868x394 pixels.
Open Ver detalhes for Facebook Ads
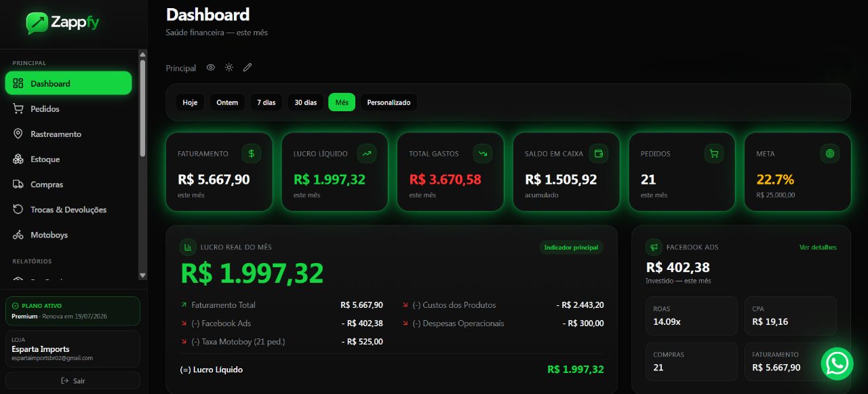[x=818, y=248]
